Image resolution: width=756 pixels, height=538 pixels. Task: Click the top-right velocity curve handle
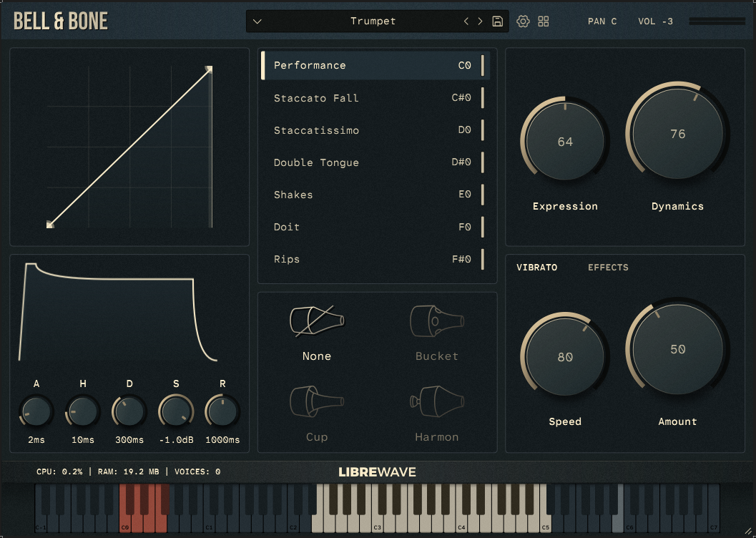pyautogui.click(x=209, y=69)
